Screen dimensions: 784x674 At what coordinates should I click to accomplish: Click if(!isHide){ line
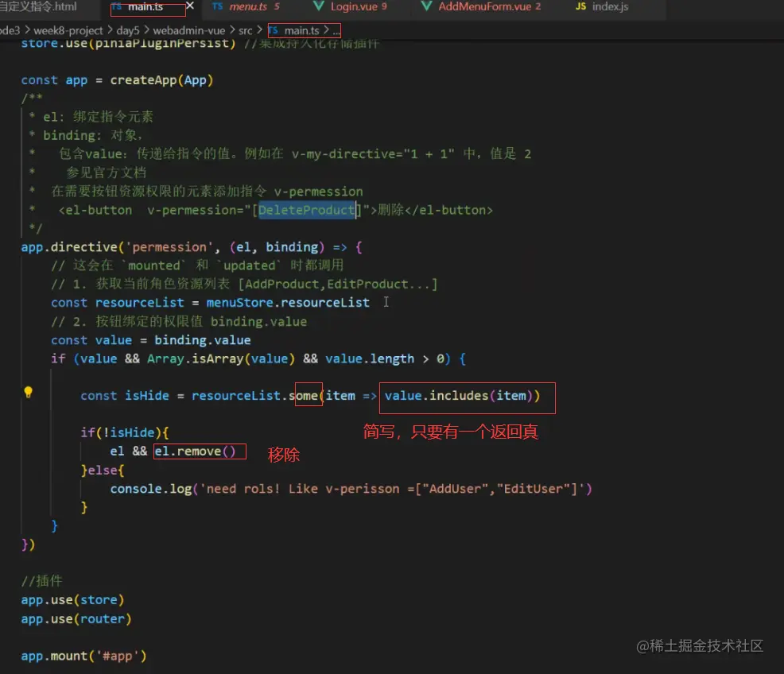[x=125, y=432]
